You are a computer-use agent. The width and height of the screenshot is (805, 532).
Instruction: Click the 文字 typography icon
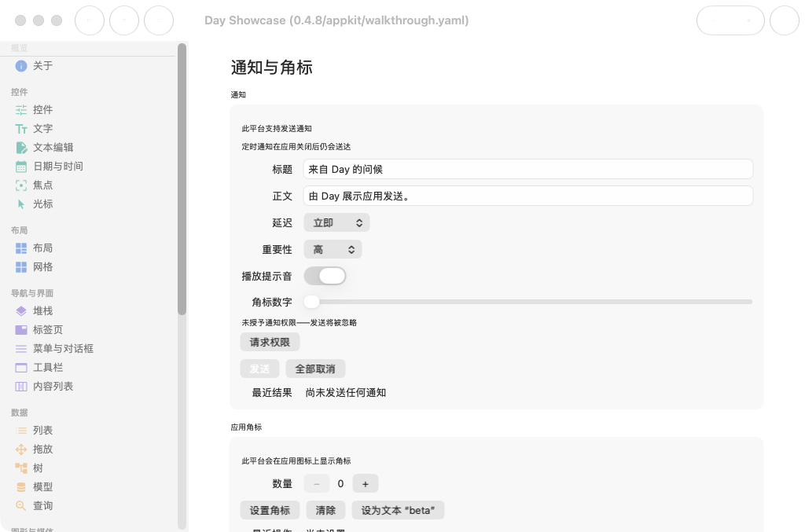[21, 129]
